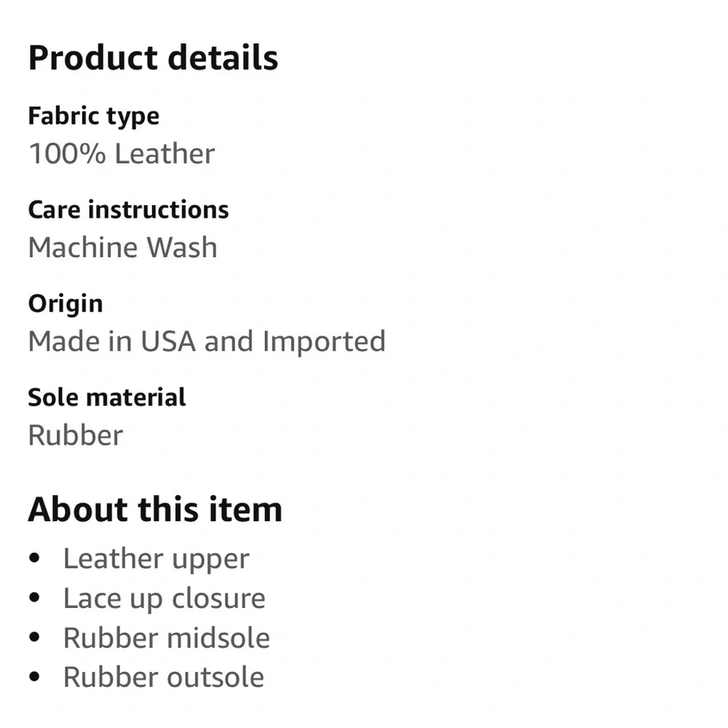
Task: Click the bullet before Leather upper
Action: point(34,559)
